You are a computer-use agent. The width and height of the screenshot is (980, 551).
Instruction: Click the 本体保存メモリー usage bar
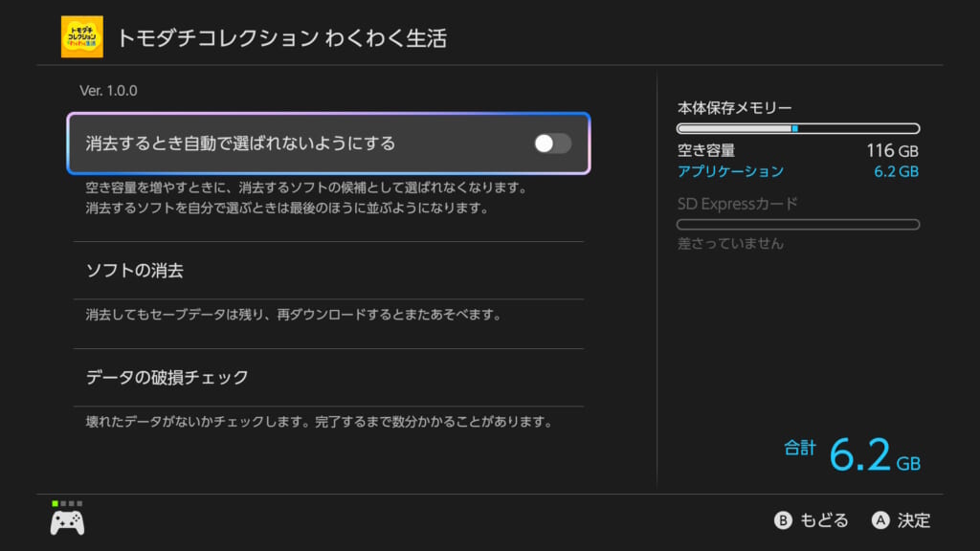tap(797, 128)
